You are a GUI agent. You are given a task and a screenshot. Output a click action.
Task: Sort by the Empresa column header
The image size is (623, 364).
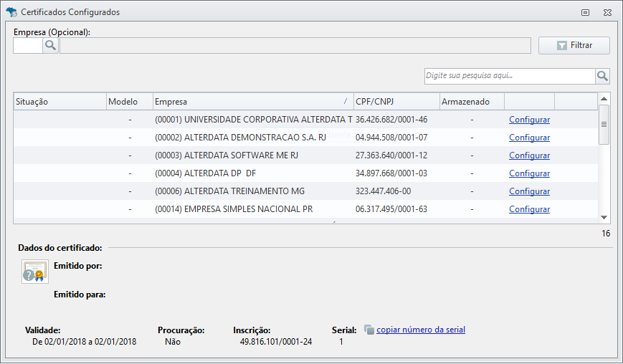pyautogui.click(x=253, y=102)
